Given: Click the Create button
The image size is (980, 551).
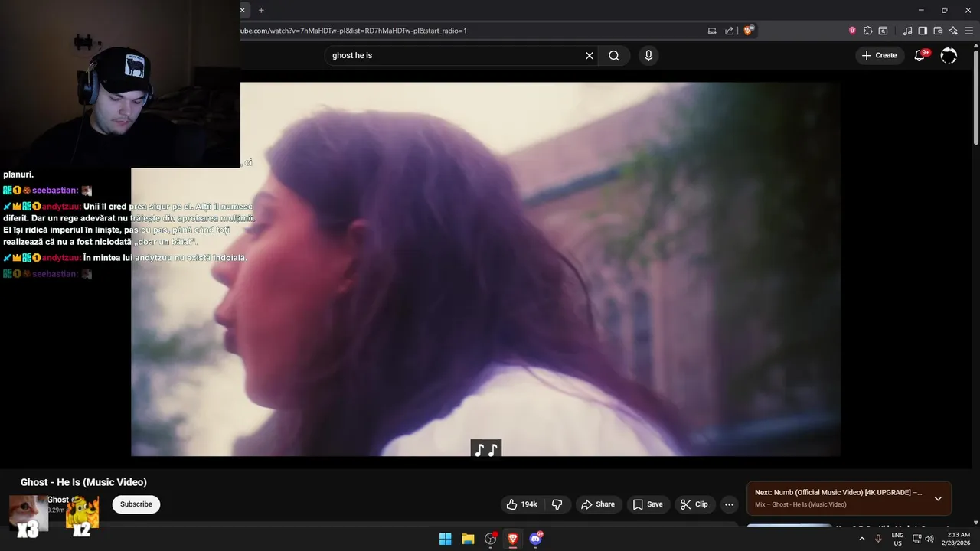Looking at the screenshot, I should tap(880, 55).
